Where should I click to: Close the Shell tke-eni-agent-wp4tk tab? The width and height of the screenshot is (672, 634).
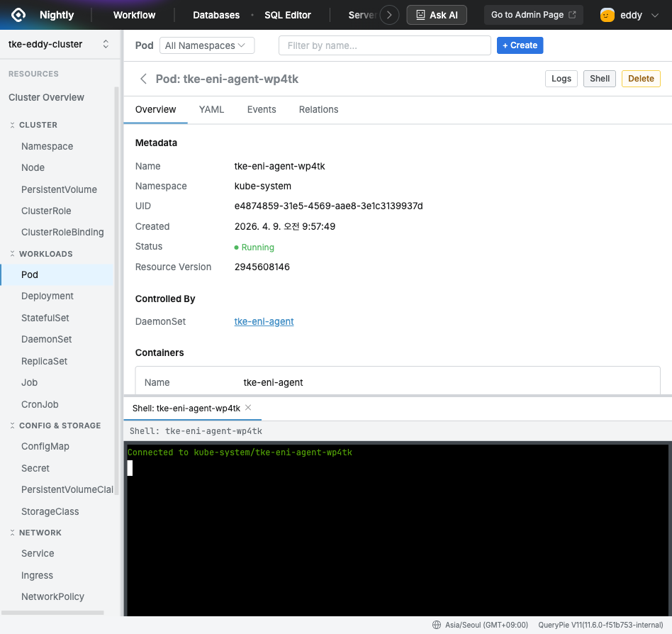click(248, 408)
